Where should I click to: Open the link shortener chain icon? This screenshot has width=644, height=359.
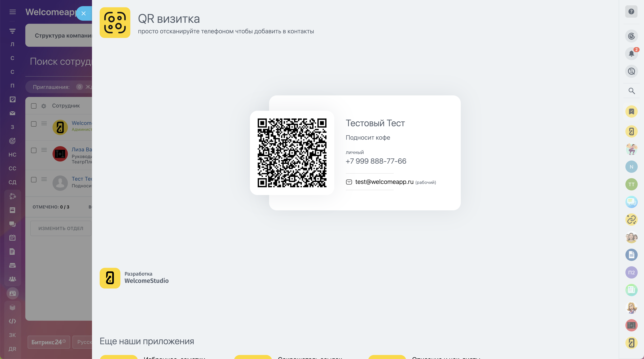pyautogui.click(x=631, y=220)
